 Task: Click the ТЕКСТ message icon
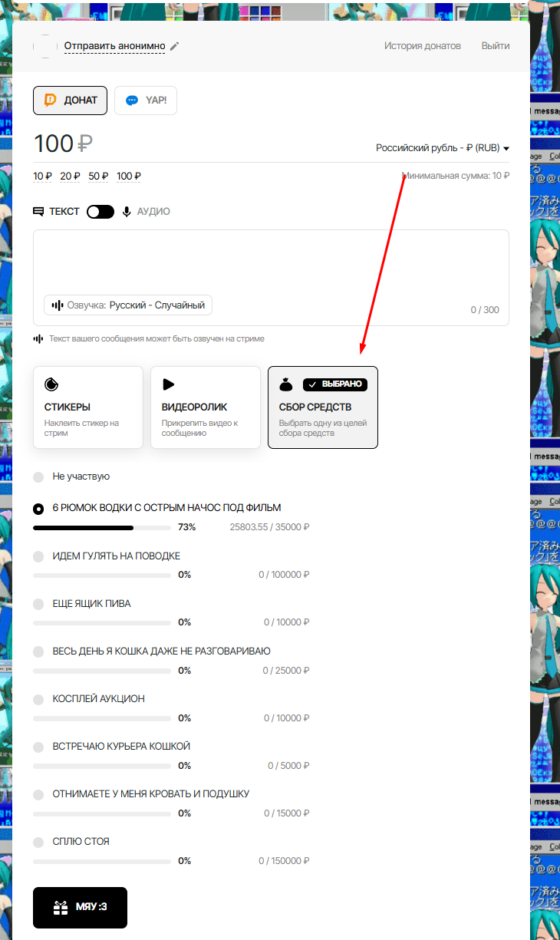point(38,212)
